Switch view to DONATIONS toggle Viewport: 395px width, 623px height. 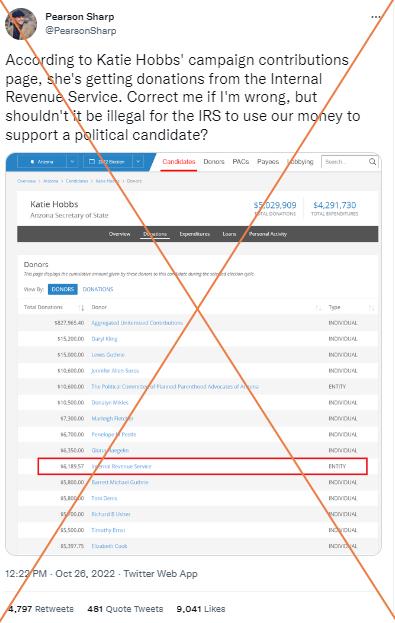(x=98, y=289)
